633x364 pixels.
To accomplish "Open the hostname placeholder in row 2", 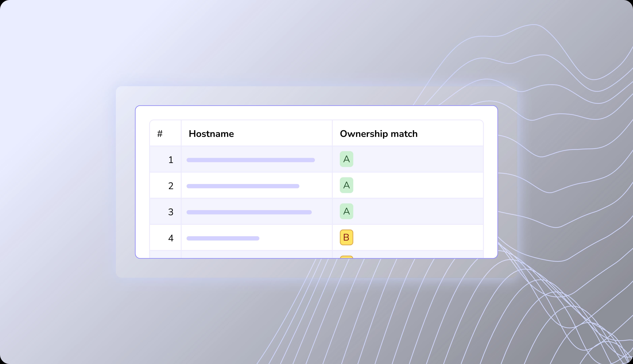I will [x=243, y=186].
